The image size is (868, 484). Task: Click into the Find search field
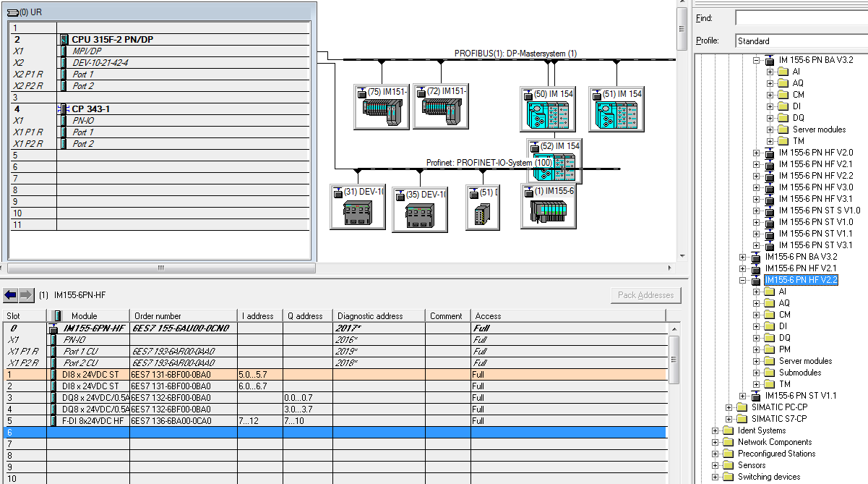coord(802,18)
